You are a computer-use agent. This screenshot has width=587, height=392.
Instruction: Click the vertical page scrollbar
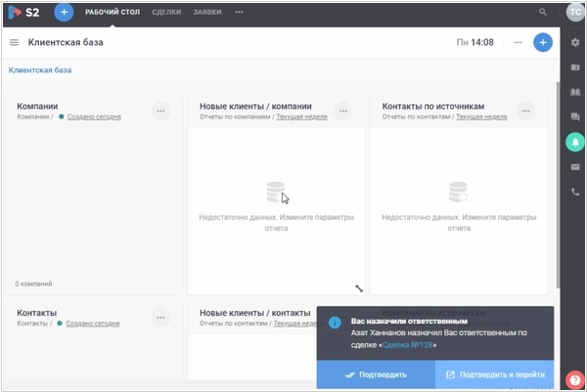click(x=558, y=185)
